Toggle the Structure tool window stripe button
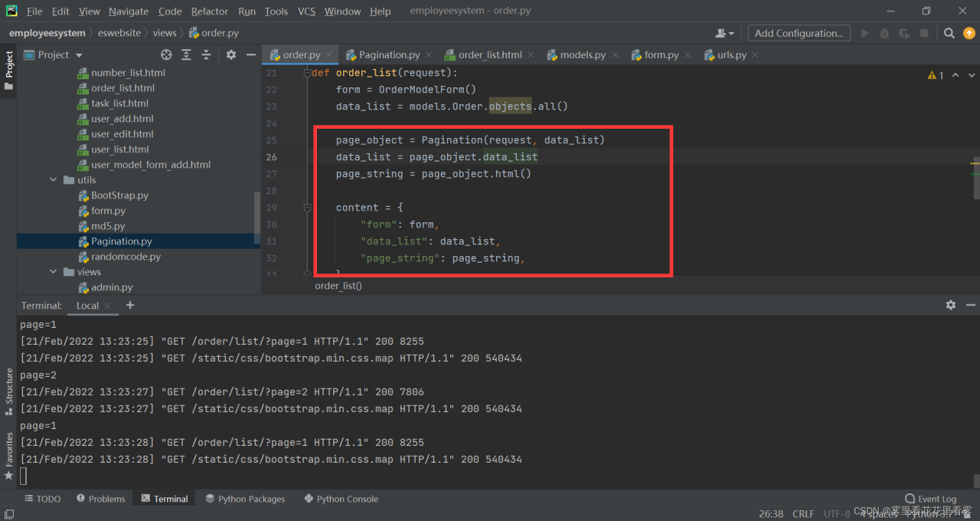The image size is (980, 521). [x=9, y=392]
